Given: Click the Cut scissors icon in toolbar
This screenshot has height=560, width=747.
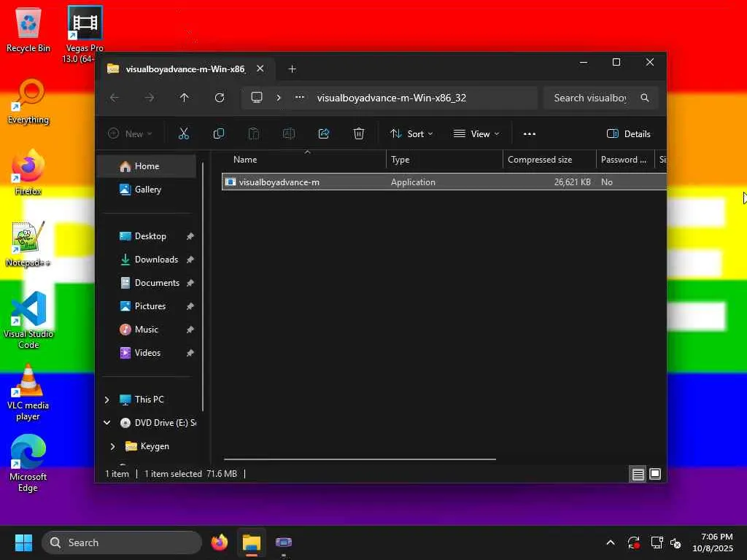Looking at the screenshot, I should point(183,134).
